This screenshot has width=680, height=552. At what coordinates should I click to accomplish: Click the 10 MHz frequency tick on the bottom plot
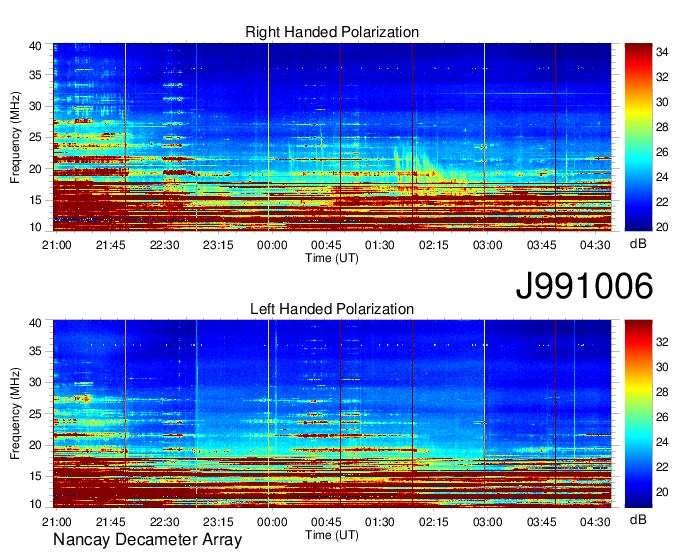click(x=36, y=504)
